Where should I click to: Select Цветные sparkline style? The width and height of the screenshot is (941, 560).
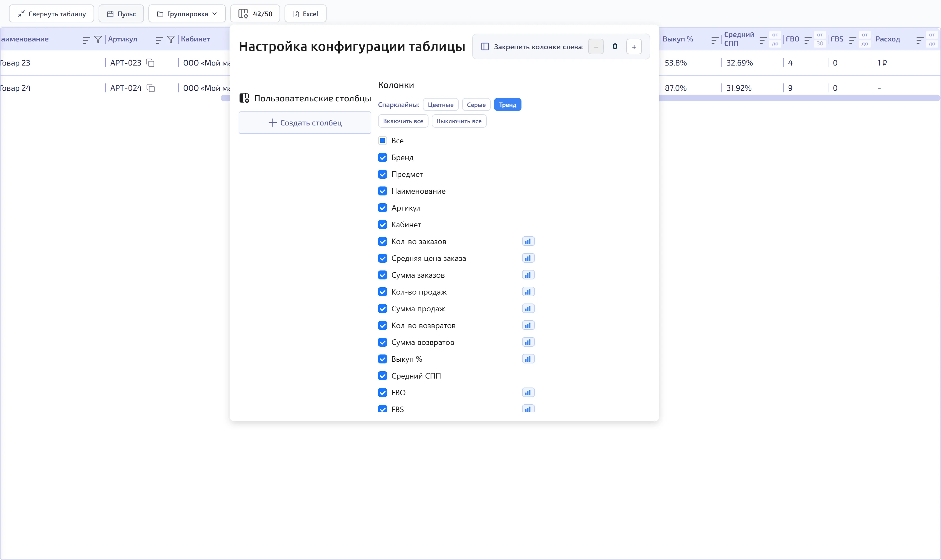tap(441, 104)
